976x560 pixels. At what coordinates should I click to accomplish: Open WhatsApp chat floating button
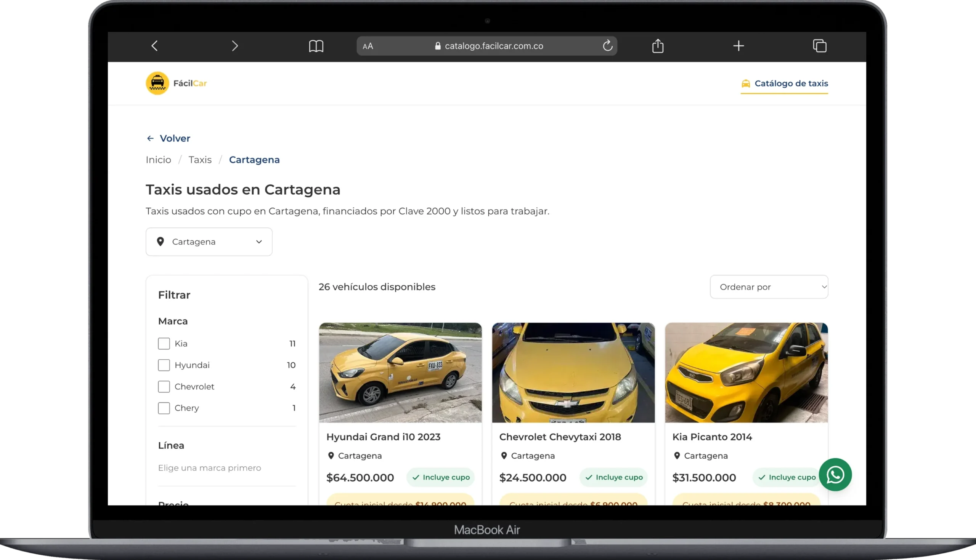pos(835,474)
